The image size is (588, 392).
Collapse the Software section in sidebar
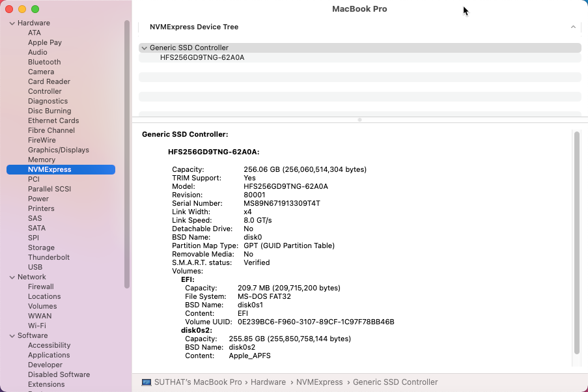pos(12,336)
